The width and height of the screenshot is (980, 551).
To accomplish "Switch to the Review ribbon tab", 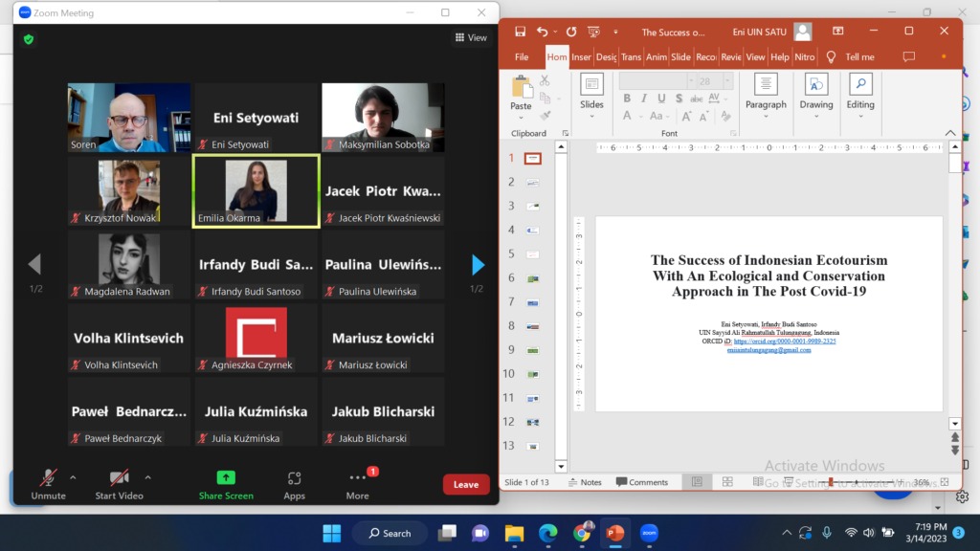I will 730,56.
